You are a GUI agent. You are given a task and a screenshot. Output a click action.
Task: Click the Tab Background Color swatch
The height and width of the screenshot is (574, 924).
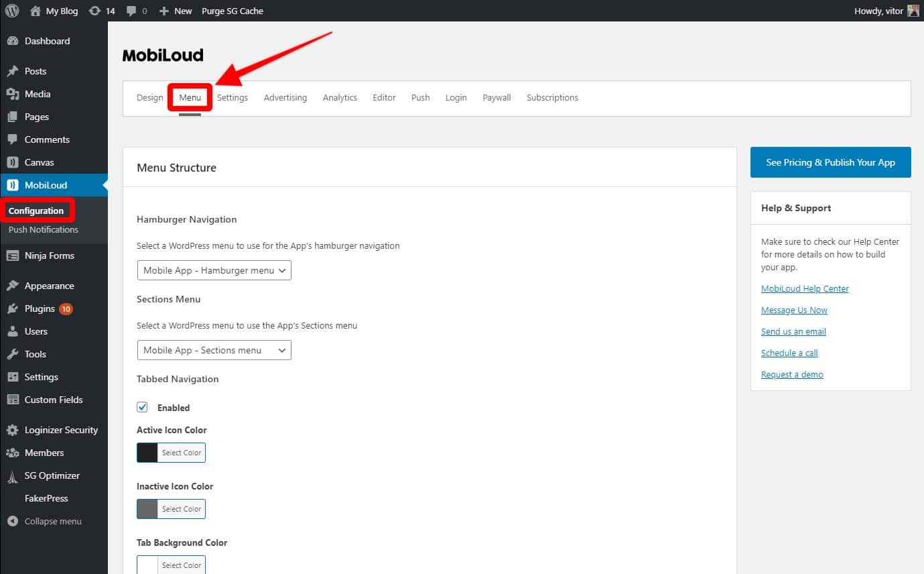pyautogui.click(x=147, y=565)
